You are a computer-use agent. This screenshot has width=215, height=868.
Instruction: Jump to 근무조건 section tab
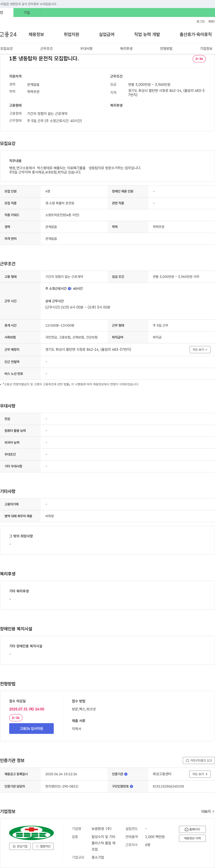pyautogui.click(x=46, y=49)
